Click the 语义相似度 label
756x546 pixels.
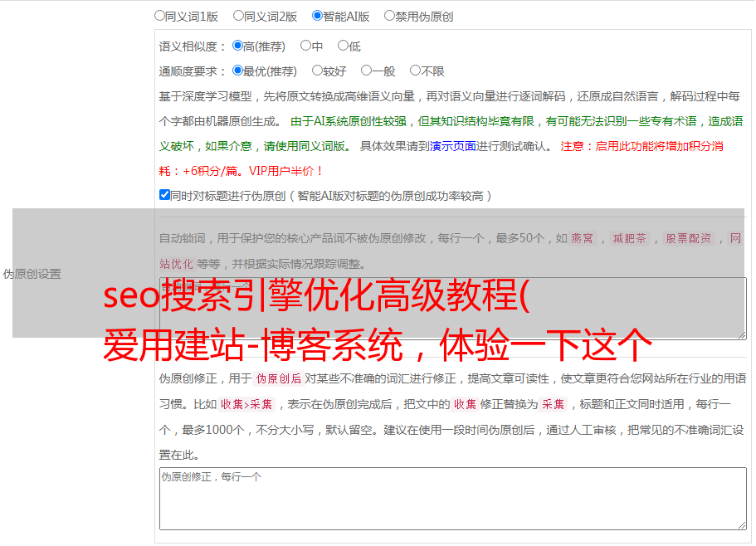[192, 46]
